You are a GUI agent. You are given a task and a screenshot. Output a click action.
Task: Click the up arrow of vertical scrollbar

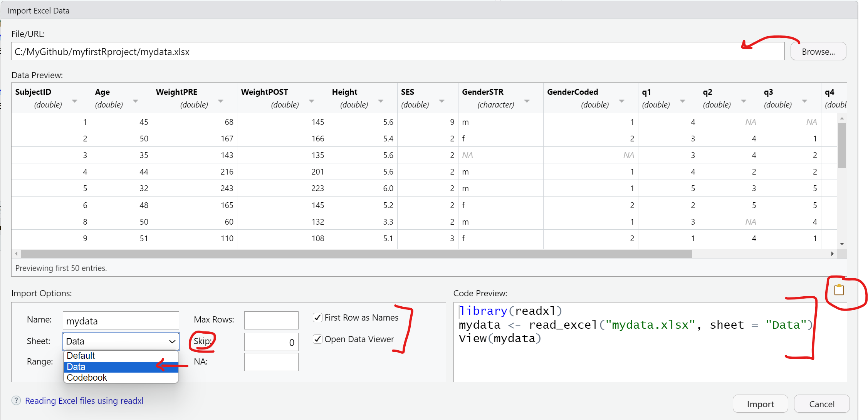[x=842, y=118]
